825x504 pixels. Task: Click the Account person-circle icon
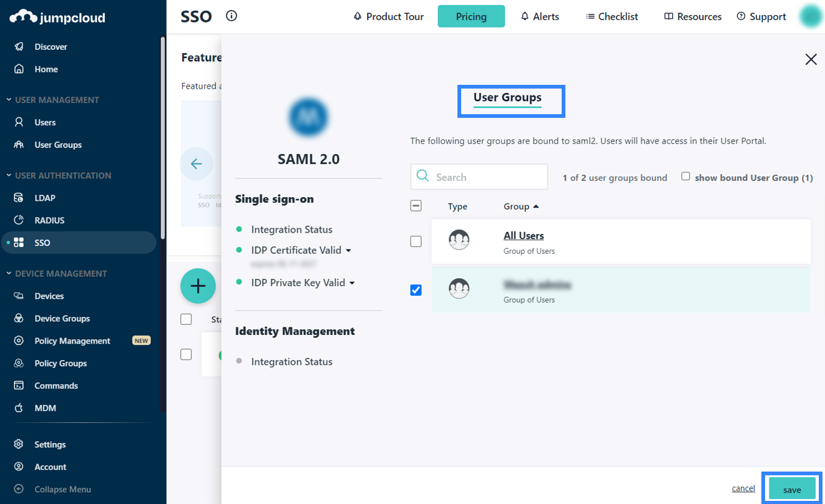point(19,467)
